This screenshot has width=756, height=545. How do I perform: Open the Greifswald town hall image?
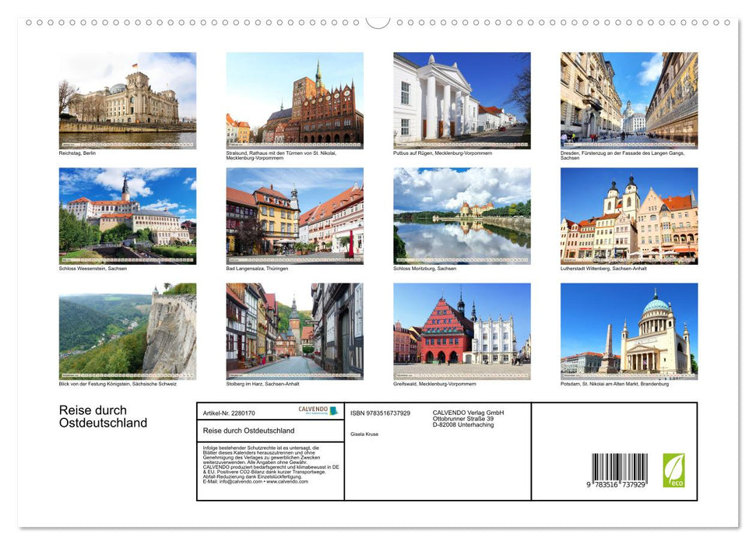pos(462,331)
